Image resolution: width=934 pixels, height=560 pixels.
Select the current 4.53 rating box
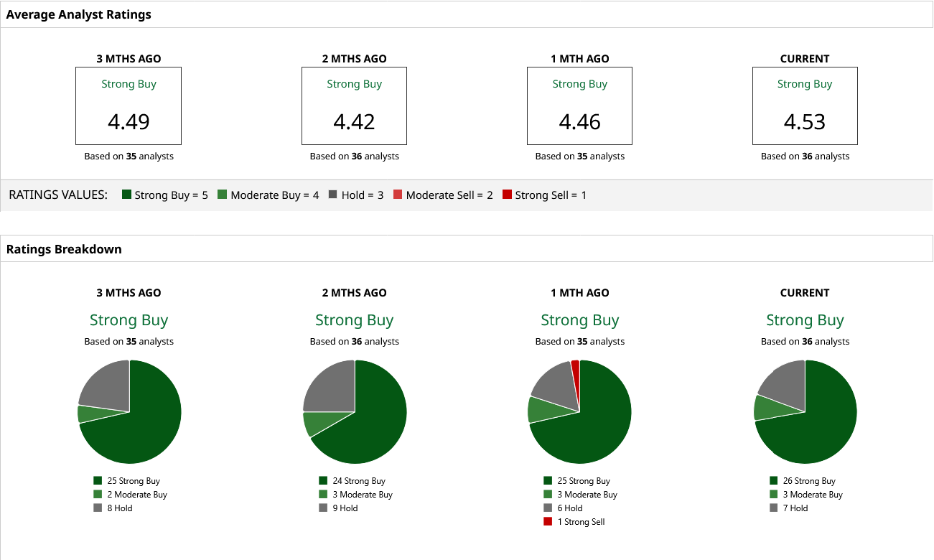(x=805, y=106)
